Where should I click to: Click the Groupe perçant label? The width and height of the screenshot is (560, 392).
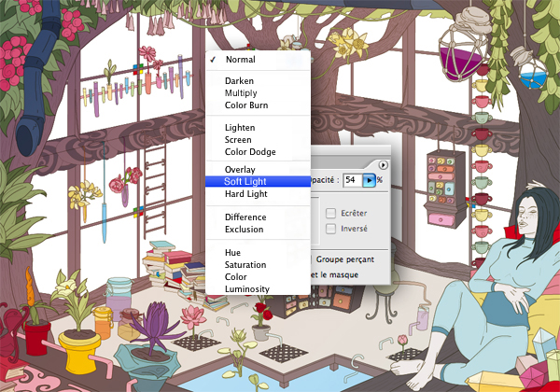[x=345, y=259]
